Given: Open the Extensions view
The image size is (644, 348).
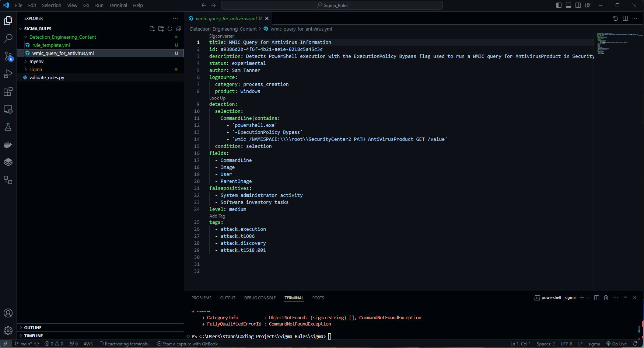Looking at the screenshot, I should pyautogui.click(x=8, y=91).
